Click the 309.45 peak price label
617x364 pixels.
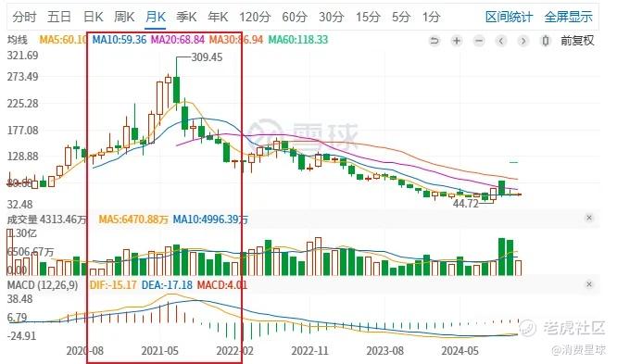(x=207, y=57)
